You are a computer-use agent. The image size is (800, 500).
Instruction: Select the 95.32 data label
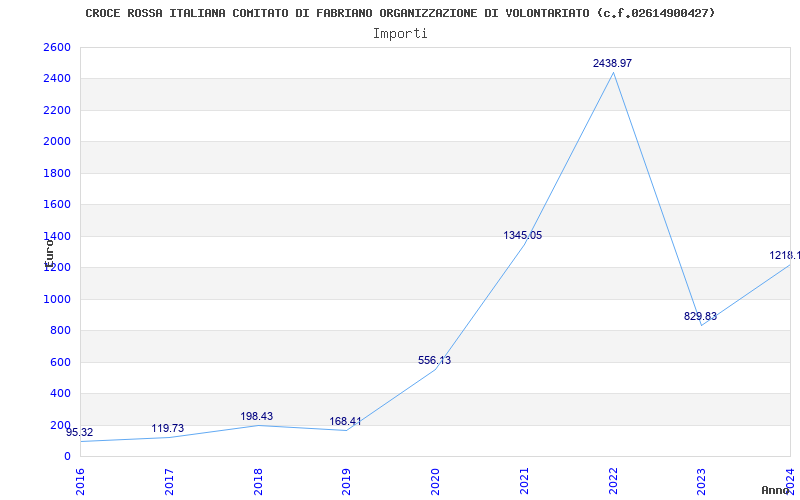click(x=80, y=433)
